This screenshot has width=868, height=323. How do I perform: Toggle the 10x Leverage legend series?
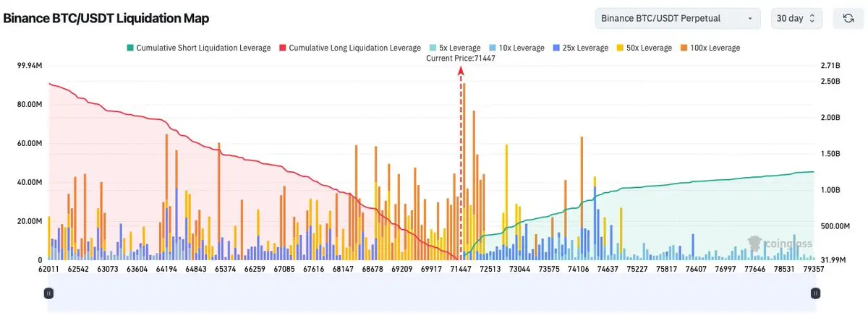pyautogui.click(x=516, y=48)
